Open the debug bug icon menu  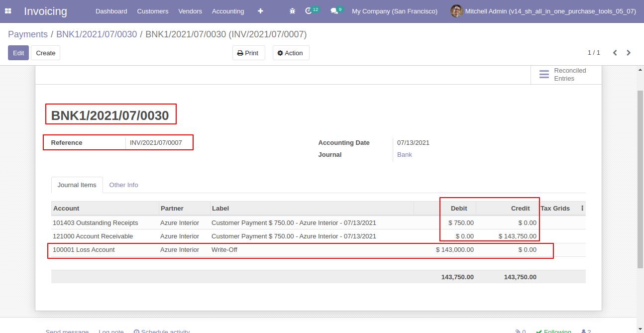[293, 11]
